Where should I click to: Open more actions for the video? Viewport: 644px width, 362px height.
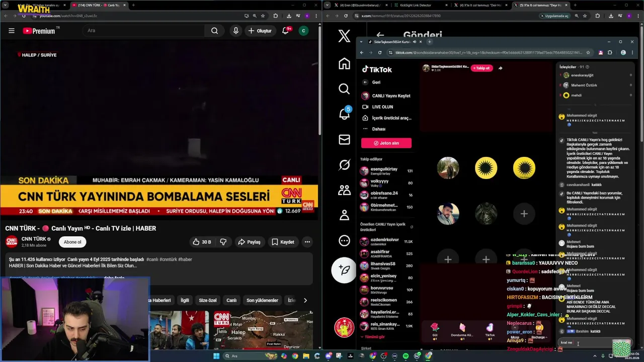tap(307, 242)
